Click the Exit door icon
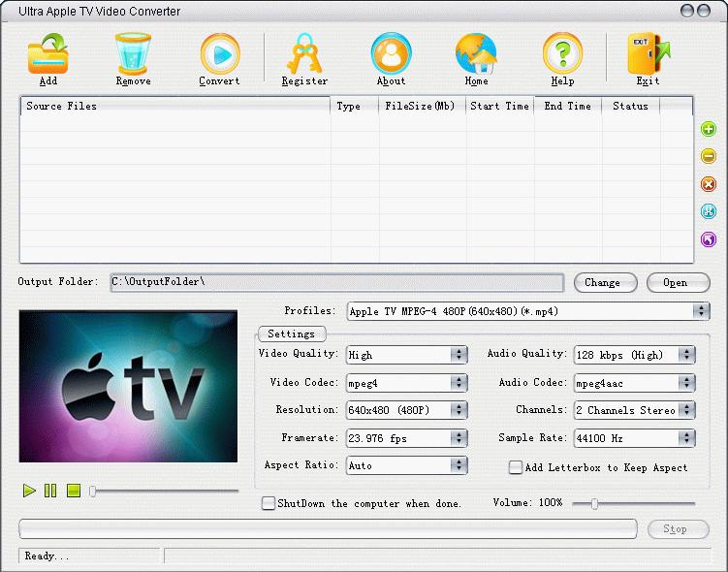This screenshot has width=728, height=572. click(649, 54)
